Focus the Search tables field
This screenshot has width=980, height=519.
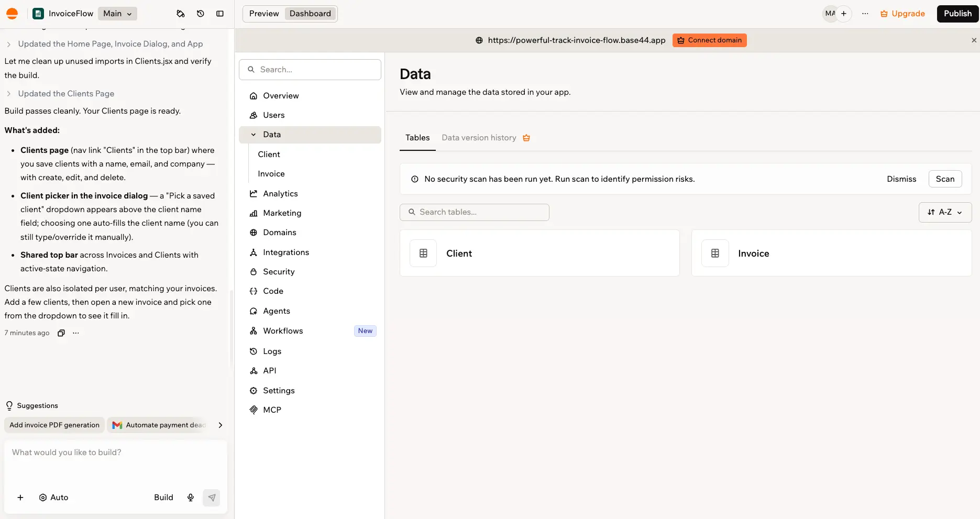[x=475, y=212]
